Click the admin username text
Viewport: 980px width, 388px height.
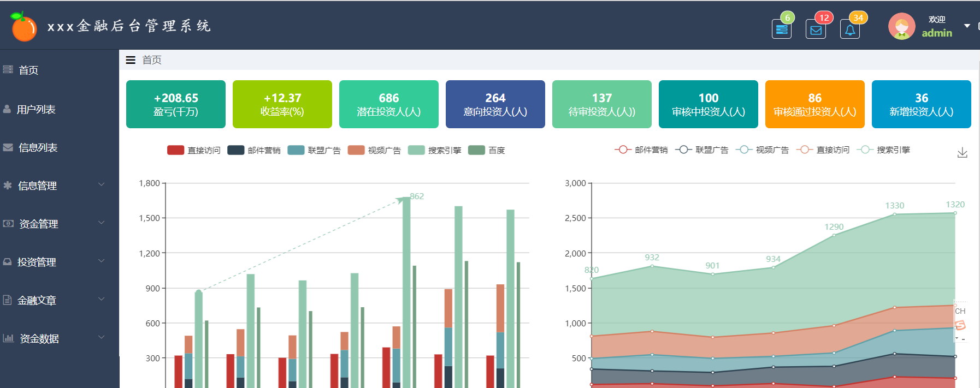[937, 33]
